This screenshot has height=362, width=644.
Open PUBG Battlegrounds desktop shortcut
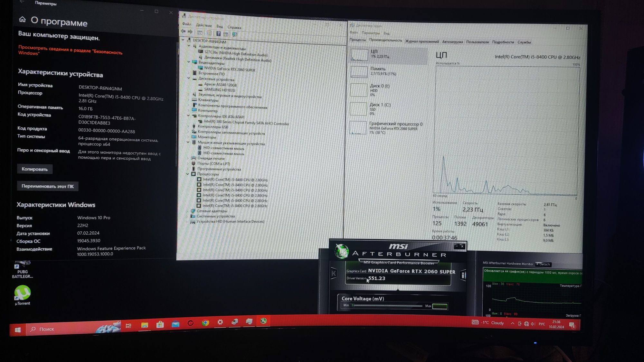pos(22,270)
